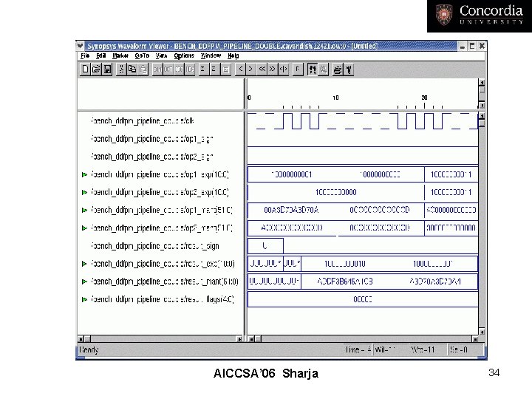Click the 00A3D70A3D70A value in op1_mant waveform
This screenshot has height=399, width=532.
tap(291, 211)
